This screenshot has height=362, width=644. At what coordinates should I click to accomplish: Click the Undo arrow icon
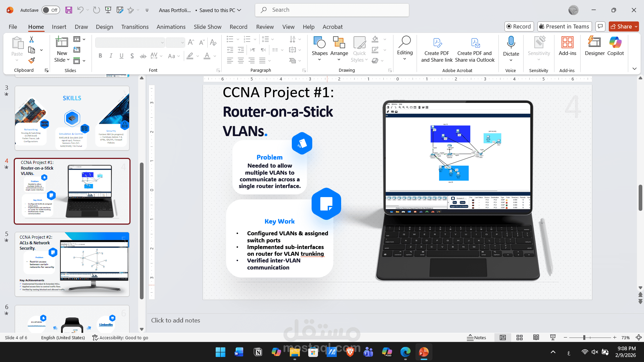tap(80, 10)
